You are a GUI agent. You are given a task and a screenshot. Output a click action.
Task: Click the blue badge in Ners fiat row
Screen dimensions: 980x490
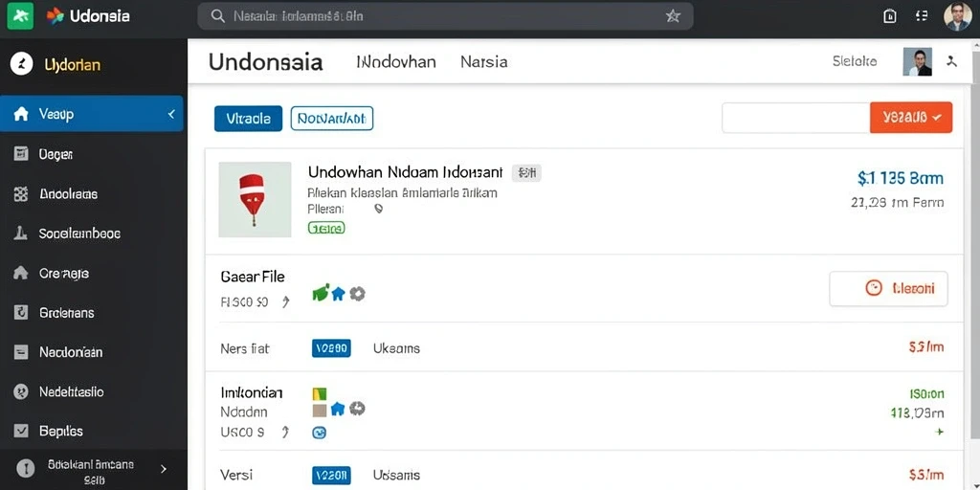pyautogui.click(x=331, y=348)
